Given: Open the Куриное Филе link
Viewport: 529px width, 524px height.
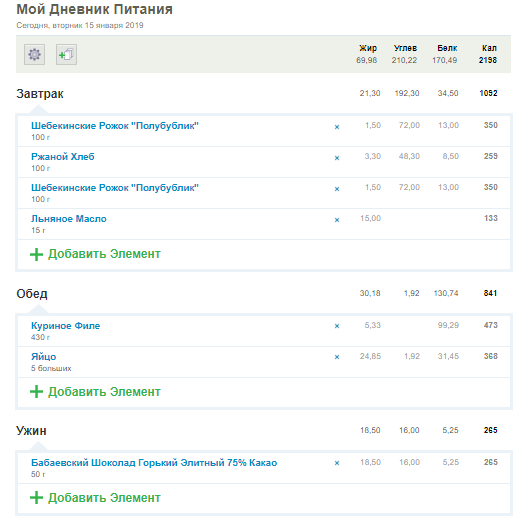Looking at the screenshot, I should pos(65,326).
